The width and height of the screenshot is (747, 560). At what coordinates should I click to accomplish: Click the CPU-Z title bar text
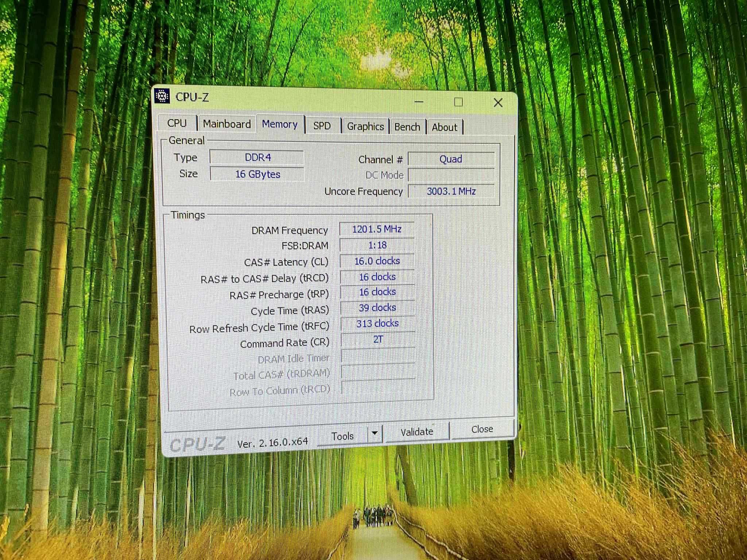click(x=192, y=97)
